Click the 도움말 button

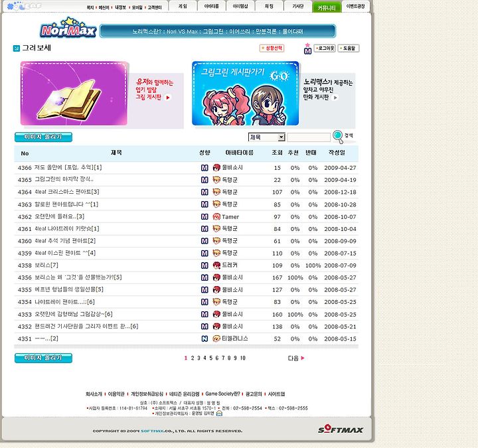[349, 48]
